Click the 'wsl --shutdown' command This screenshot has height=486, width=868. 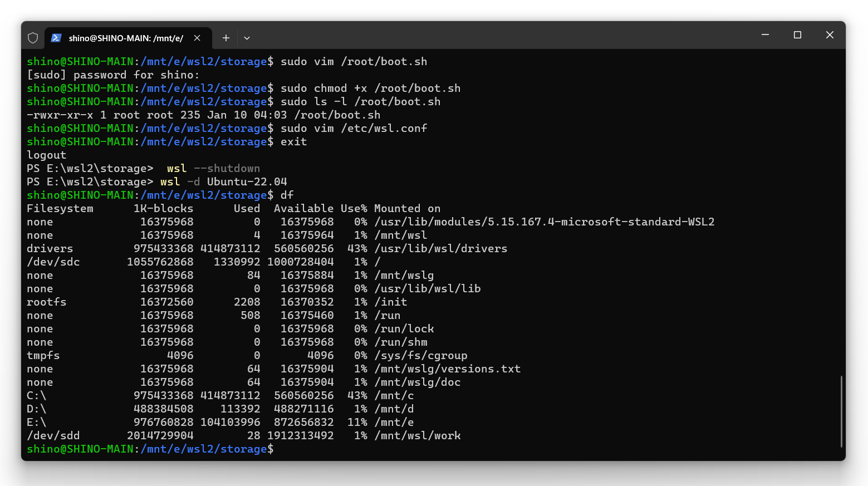[214, 169]
